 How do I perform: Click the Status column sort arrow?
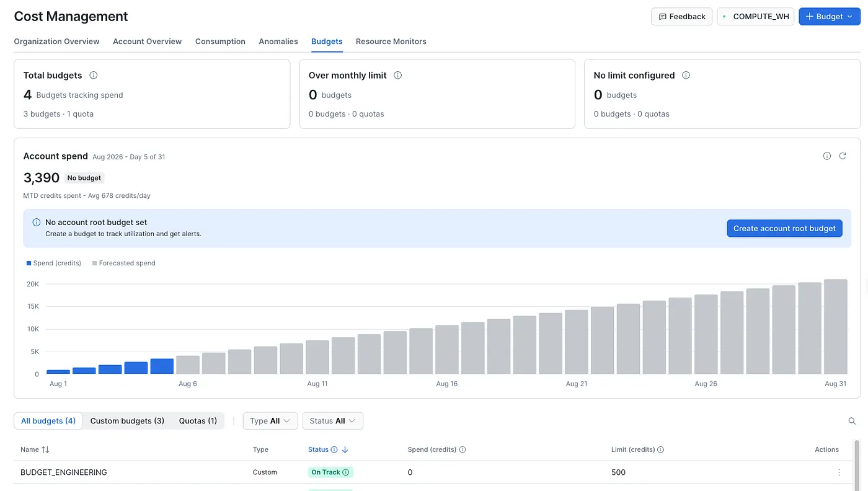pyautogui.click(x=345, y=449)
